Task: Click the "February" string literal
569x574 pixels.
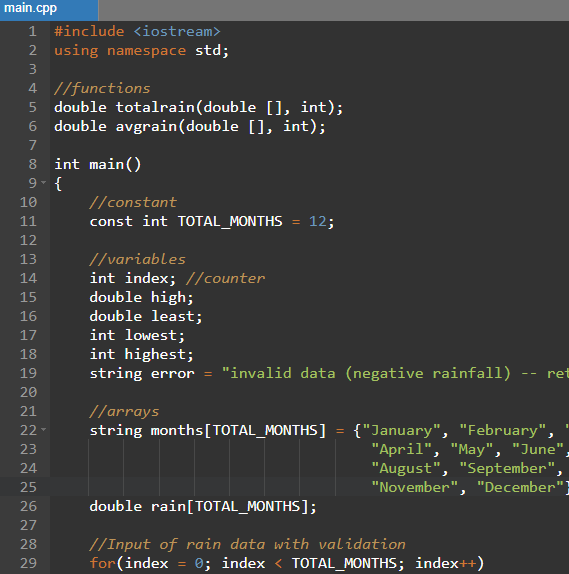Action: point(502,430)
